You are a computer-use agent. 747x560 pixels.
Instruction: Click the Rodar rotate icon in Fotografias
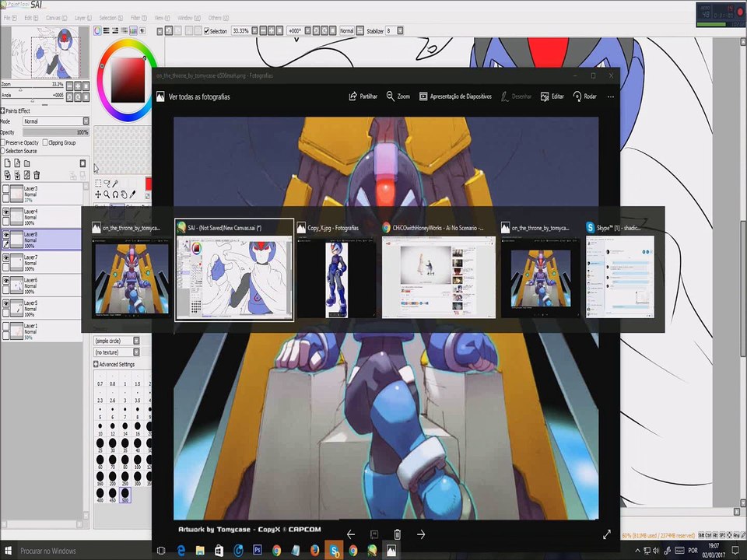click(x=577, y=96)
